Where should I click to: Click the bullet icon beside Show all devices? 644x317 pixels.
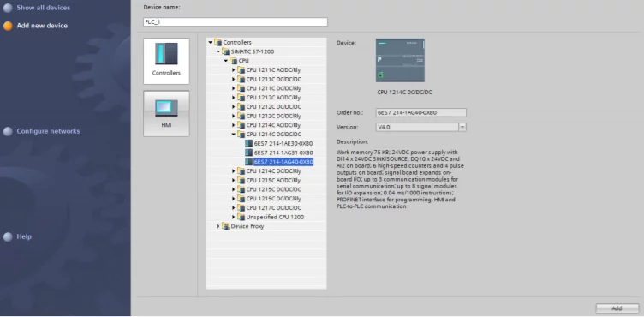8,8
